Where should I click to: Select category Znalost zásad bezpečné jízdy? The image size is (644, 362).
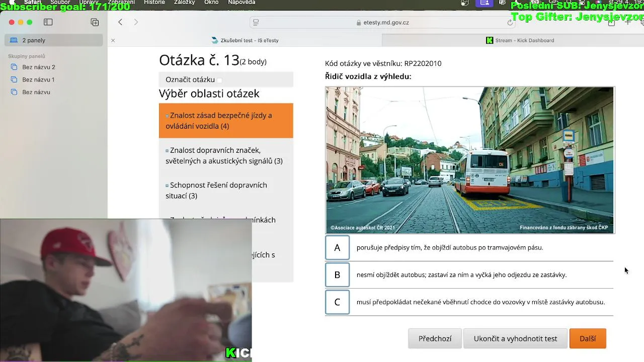click(226, 121)
